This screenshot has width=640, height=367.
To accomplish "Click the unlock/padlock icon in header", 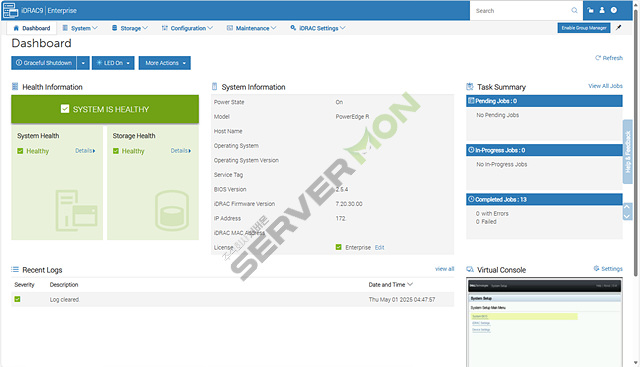I will pyautogui.click(x=591, y=10).
